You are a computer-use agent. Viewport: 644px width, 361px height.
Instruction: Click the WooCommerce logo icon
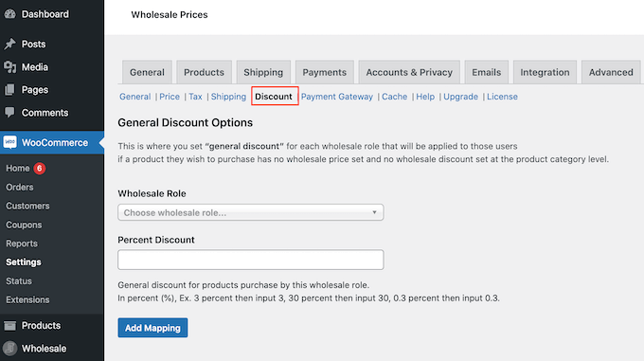coord(9,142)
